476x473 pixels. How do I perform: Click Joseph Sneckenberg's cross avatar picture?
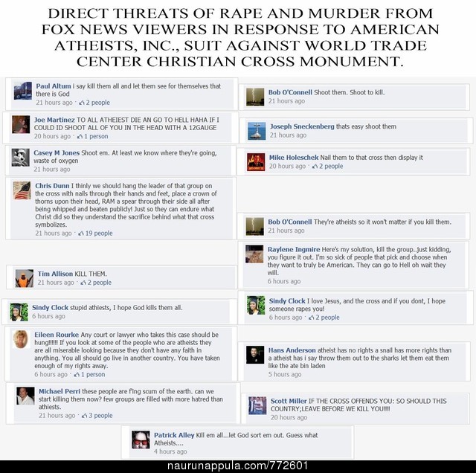tap(257, 131)
